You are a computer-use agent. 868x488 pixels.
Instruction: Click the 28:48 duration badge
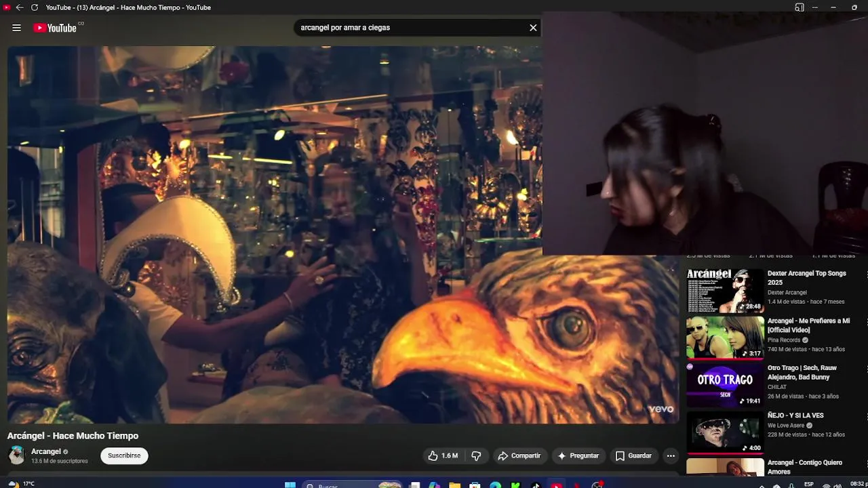(751, 306)
